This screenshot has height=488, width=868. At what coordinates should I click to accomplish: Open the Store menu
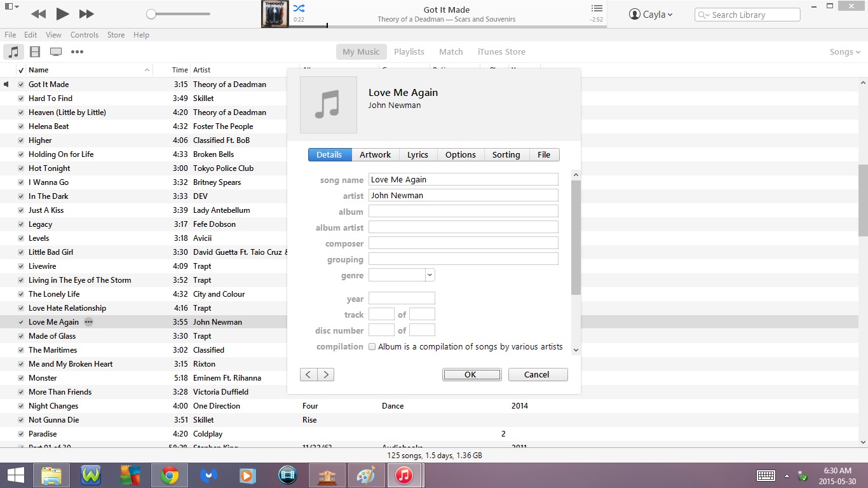116,35
